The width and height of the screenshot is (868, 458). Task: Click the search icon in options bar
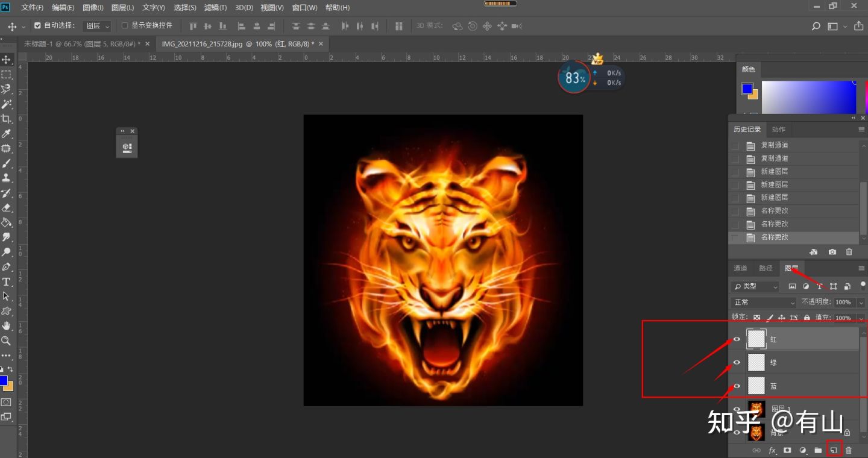pos(816,27)
